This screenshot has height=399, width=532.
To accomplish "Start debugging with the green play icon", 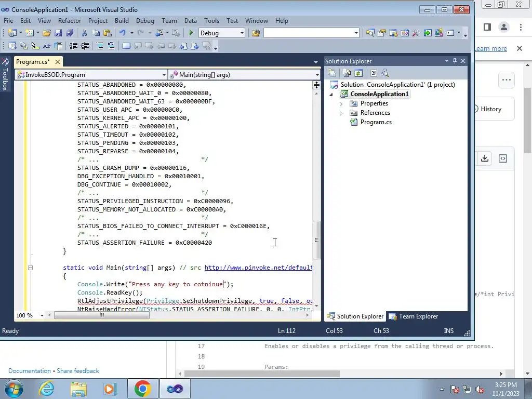I will pos(191,33).
